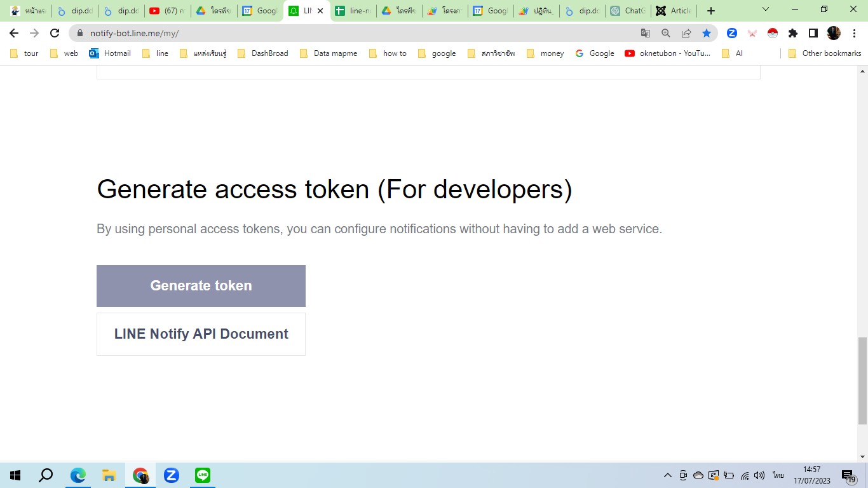This screenshot has width=868, height=488.
Task: Toggle the browser side panel icon
Action: pos(813,33)
